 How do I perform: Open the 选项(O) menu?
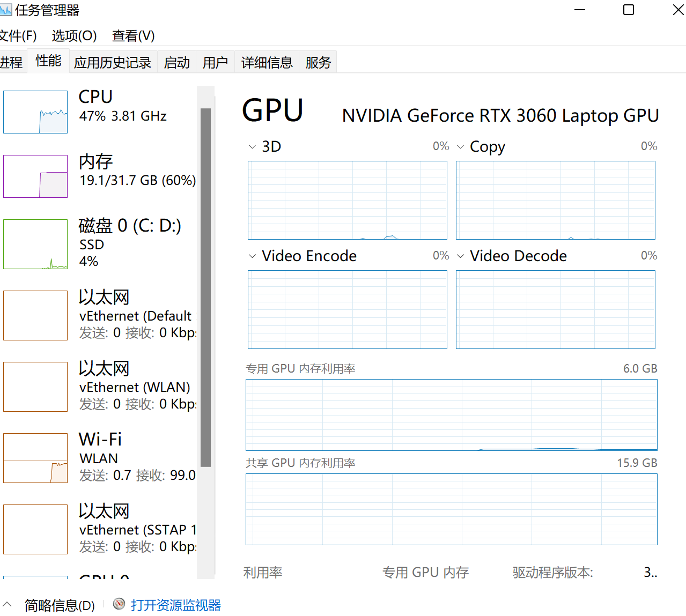click(75, 36)
